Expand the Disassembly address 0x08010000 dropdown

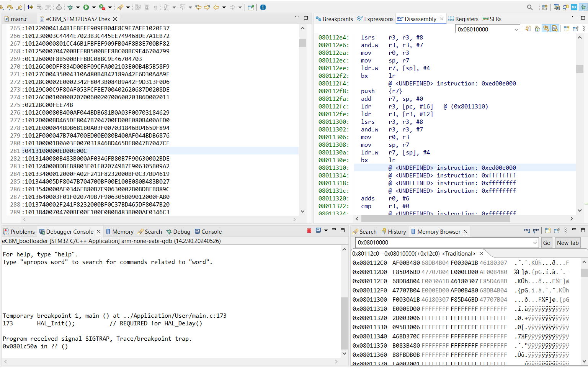(x=516, y=30)
